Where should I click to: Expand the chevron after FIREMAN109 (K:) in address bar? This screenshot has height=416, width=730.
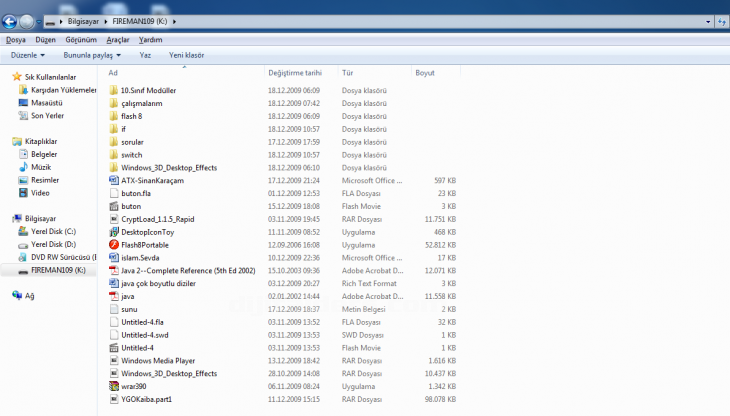(x=174, y=20)
